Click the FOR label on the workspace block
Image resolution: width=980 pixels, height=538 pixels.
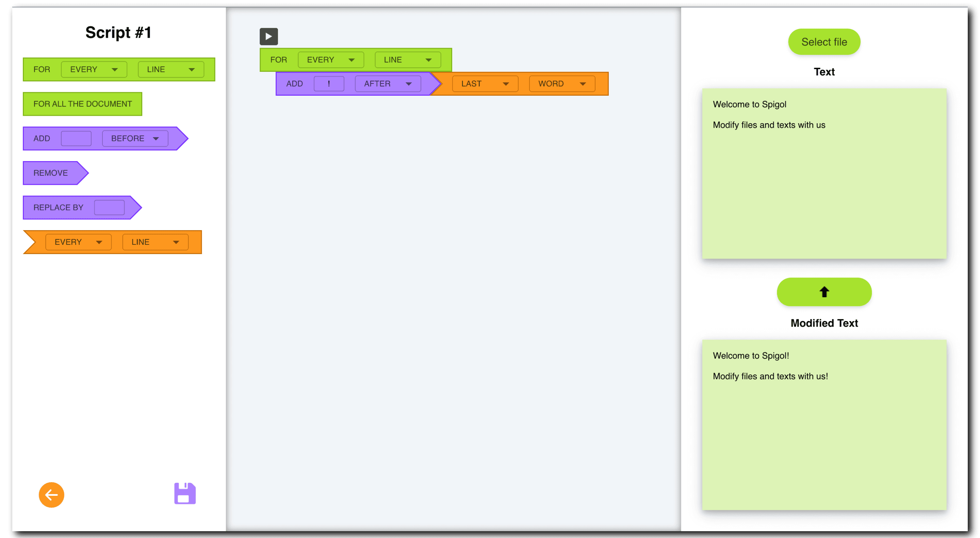tap(279, 60)
